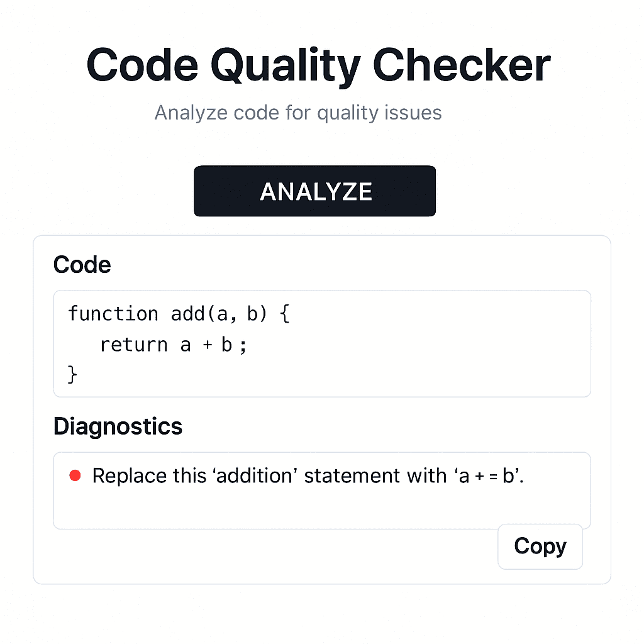Select the Code section heading
The image size is (644, 644).
tap(82, 265)
